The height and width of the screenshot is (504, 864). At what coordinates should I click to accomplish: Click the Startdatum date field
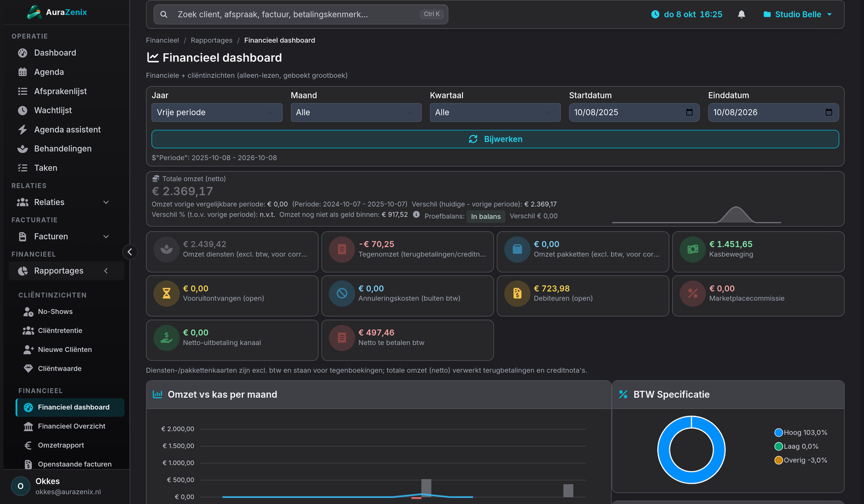[x=634, y=112]
